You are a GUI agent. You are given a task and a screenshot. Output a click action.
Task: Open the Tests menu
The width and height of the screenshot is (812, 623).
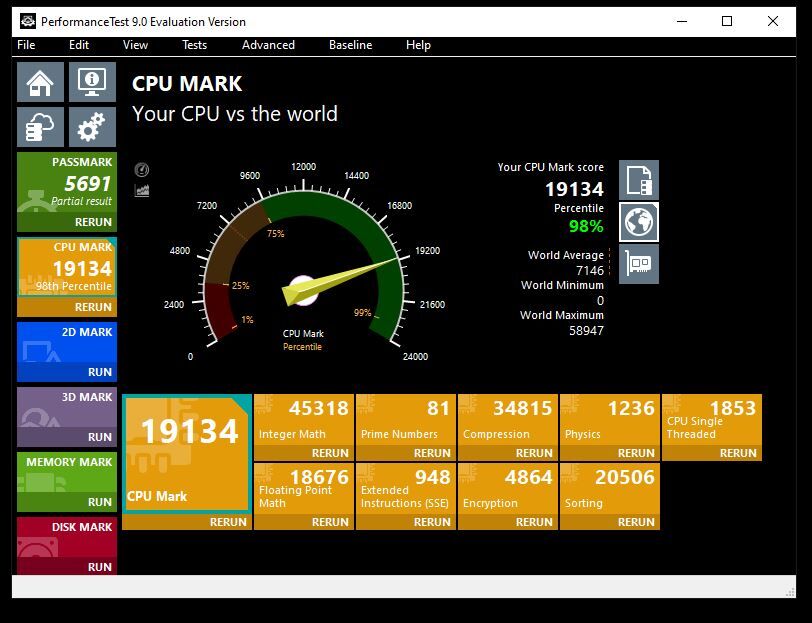[194, 45]
